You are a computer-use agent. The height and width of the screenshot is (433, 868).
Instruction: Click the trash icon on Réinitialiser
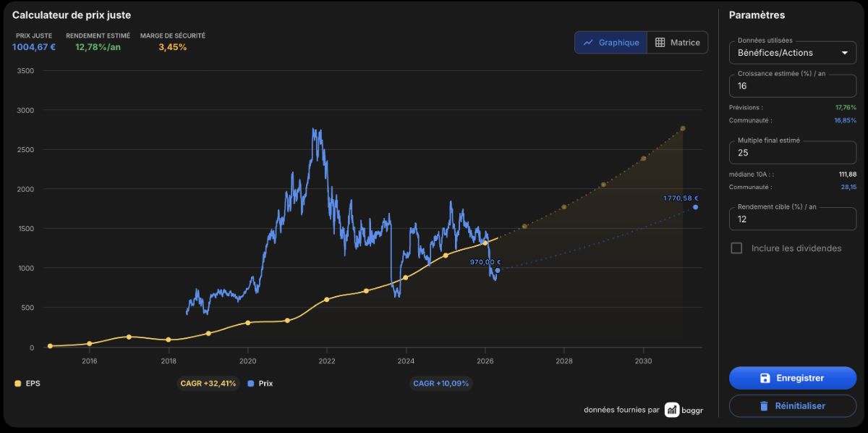tap(764, 406)
